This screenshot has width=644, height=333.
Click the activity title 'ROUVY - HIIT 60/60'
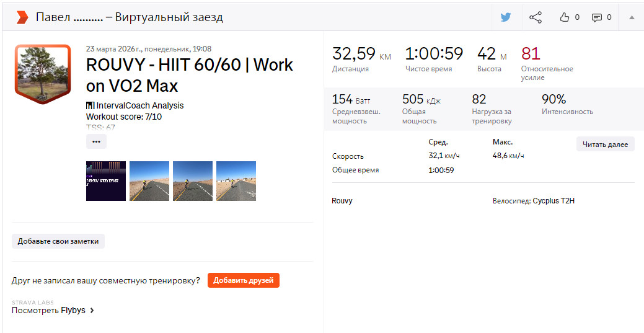pyautogui.click(x=189, y=76)
